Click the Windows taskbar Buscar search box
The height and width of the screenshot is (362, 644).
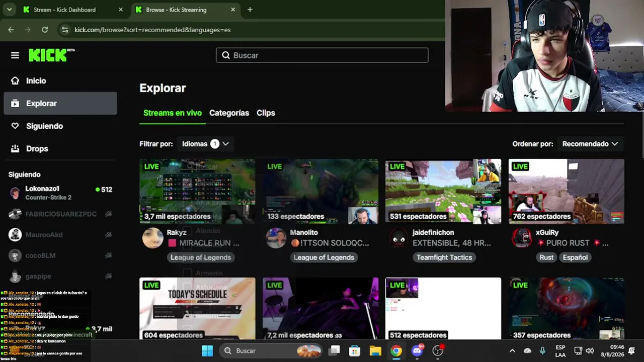pyautogui.click(x=271, y=351)
